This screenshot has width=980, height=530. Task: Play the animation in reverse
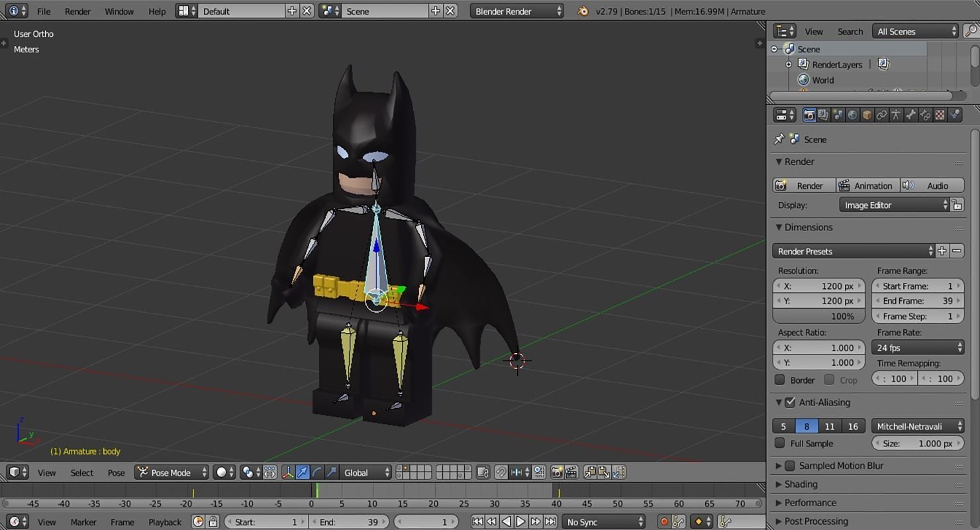click(x=507, y=522)
